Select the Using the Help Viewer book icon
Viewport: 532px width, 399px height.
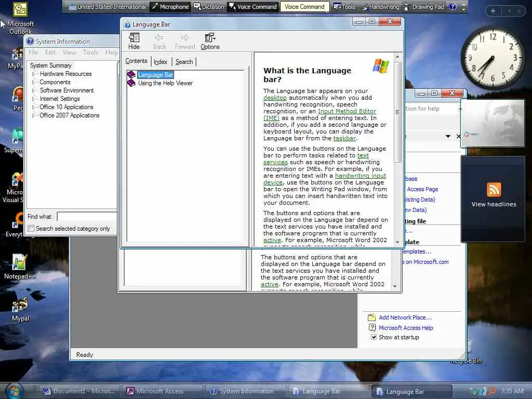(x=131, y=83)
